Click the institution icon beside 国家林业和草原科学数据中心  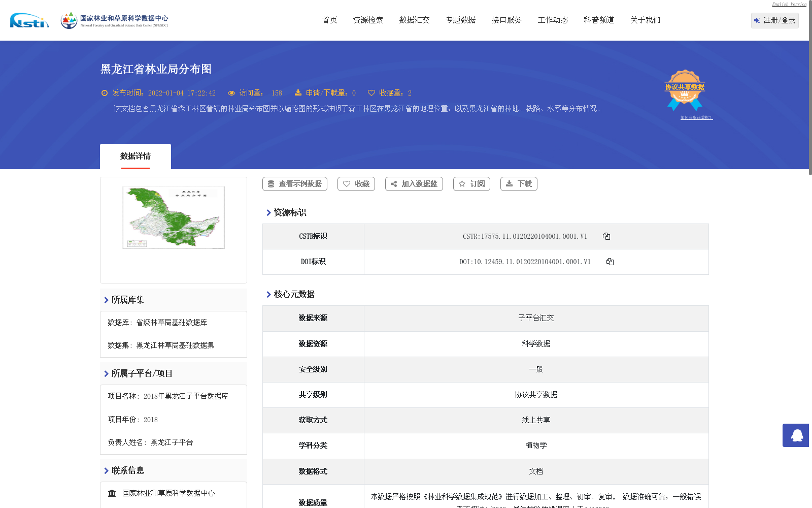112,493
